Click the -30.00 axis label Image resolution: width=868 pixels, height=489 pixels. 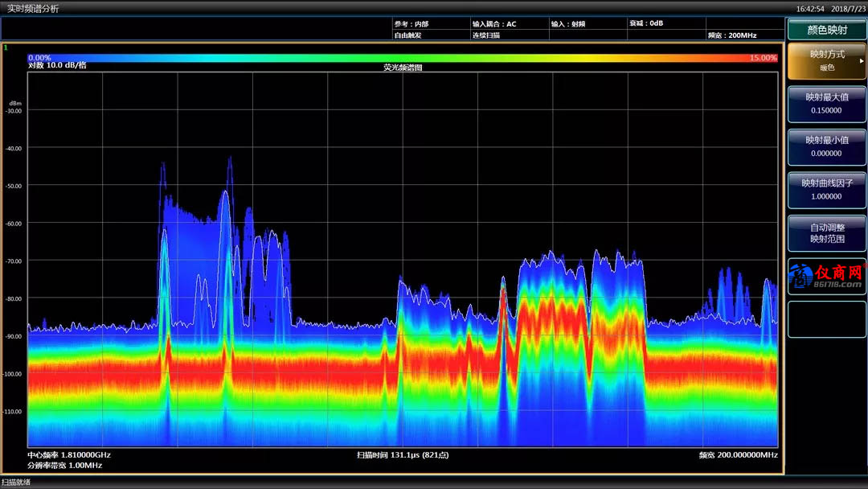14,111
